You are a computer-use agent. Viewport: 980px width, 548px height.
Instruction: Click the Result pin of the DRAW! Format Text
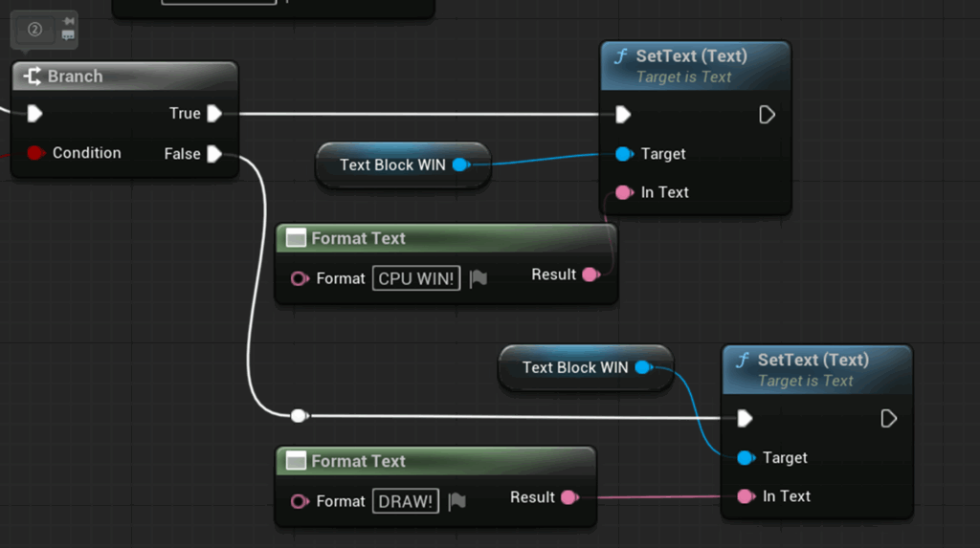tap(568, 497)
